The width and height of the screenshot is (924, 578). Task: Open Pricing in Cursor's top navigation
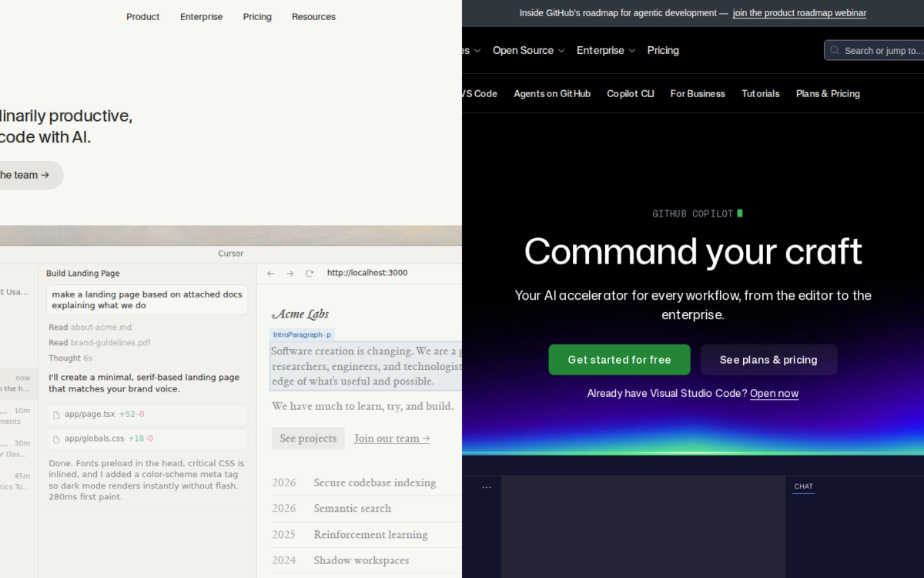tap(257, 17)
